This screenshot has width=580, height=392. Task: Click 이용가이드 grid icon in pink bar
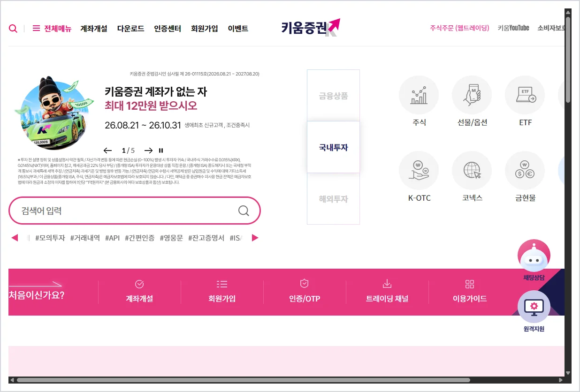click(x=470, y=292)
